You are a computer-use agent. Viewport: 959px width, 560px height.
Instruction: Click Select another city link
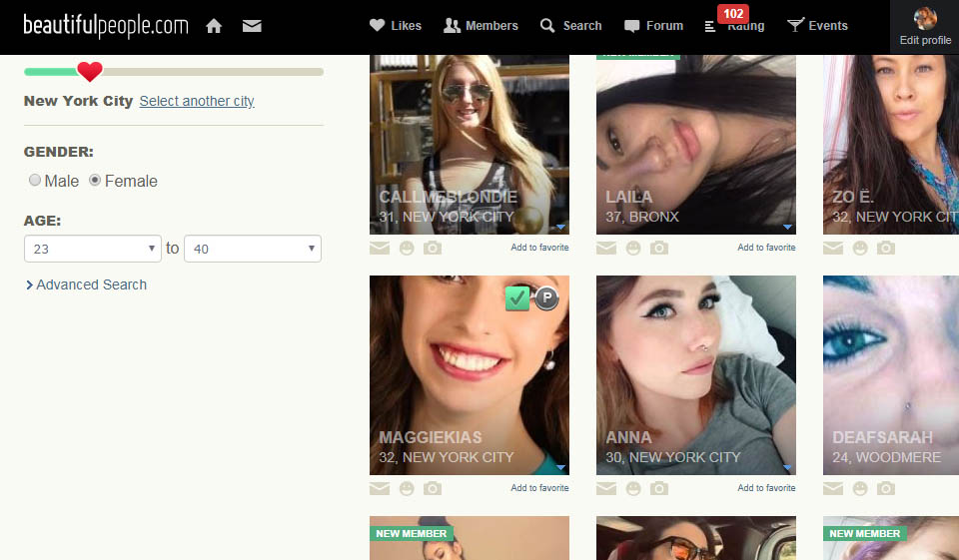(197, 101)
